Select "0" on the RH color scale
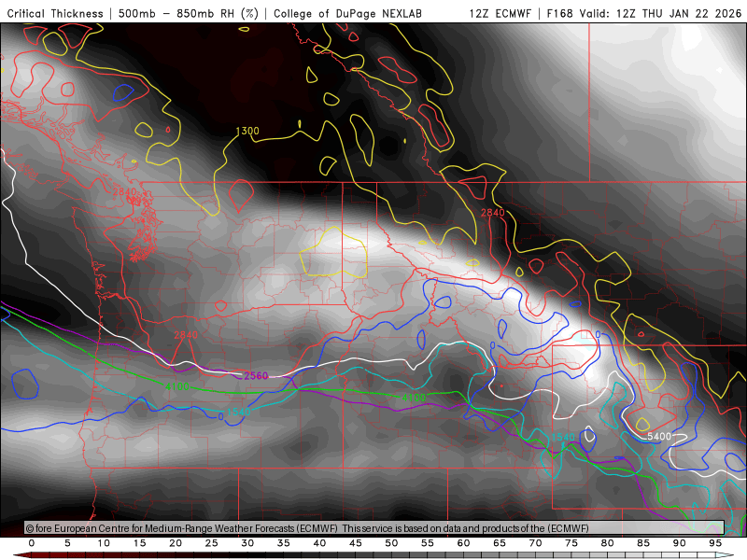This screenshot has width=747, height=560. point(32,543)
